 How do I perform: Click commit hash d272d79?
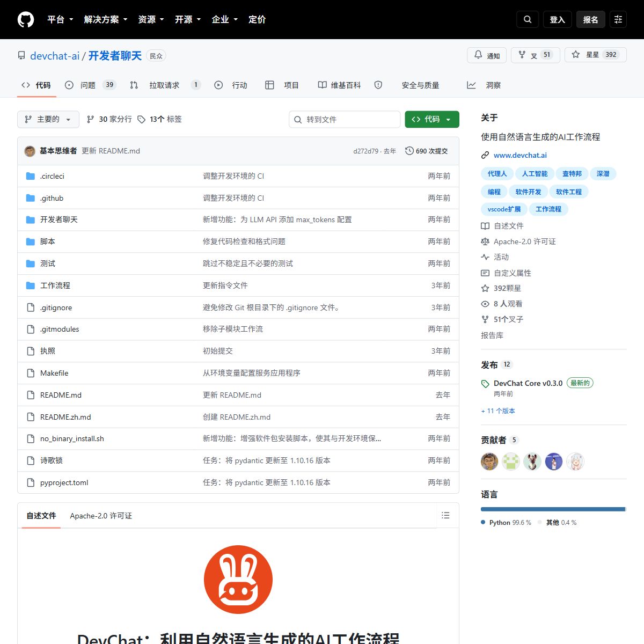[365, 151]
